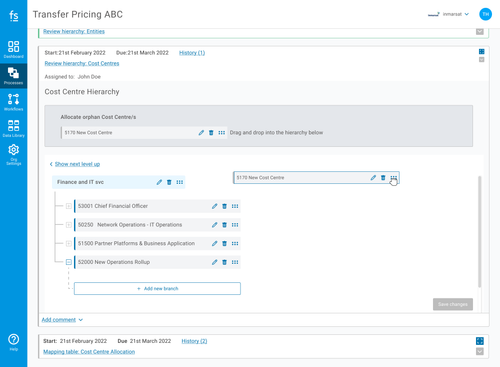
Task: Click the fs logo icon
Action: tap(14, 15)
